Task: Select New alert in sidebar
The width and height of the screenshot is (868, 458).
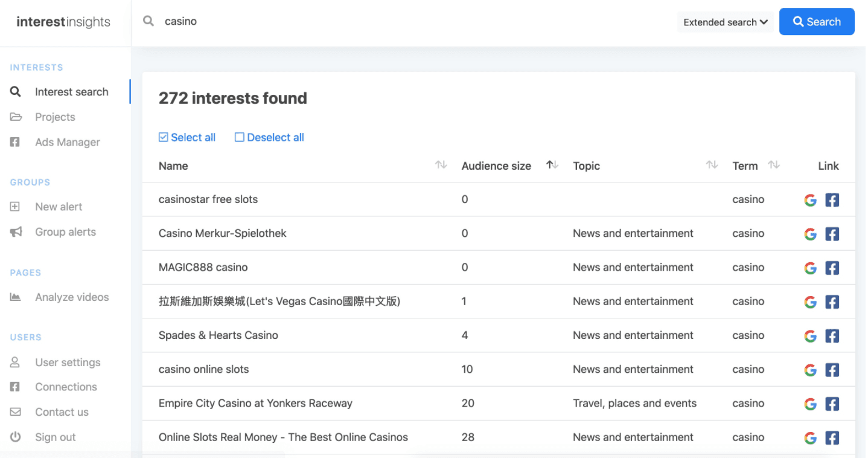Action: pyautogui.click(x=59, y=207)
